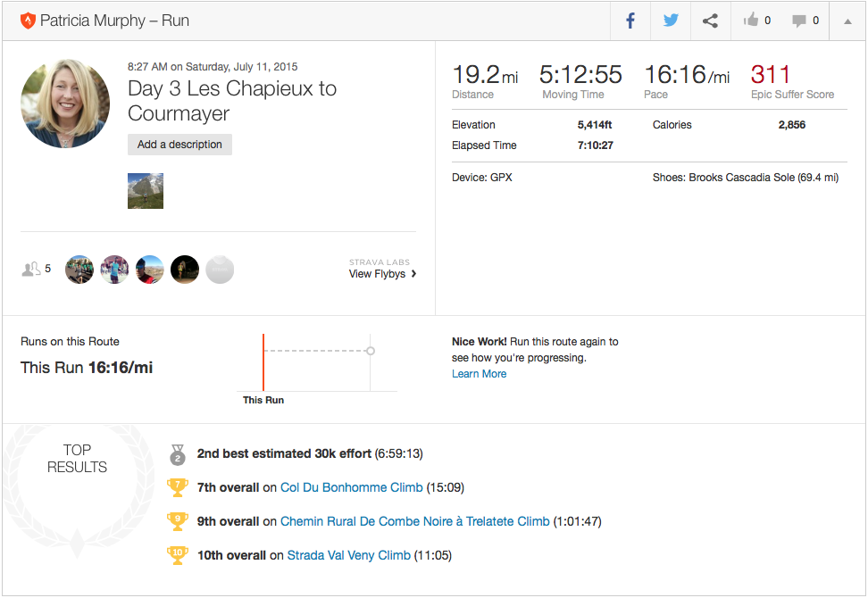Open the share options icon
Image resolution: width=868 pixels, height=598 pixels.
(x=710, y=21)
